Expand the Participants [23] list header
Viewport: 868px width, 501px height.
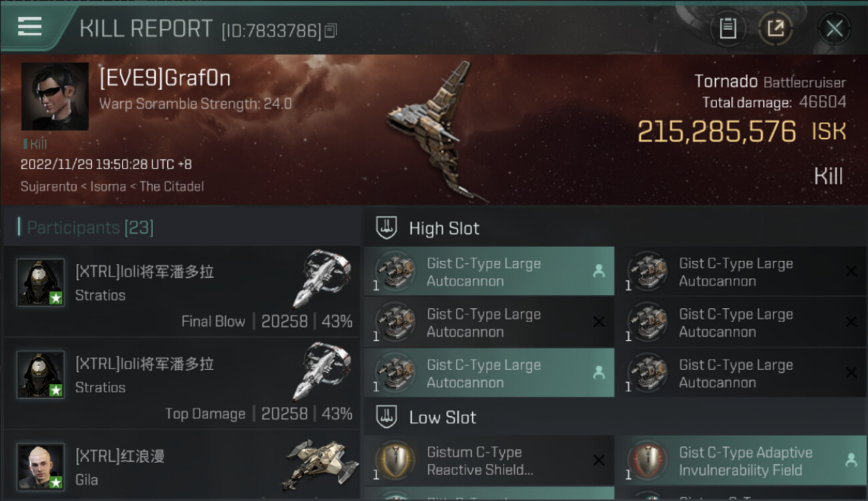click(90, 228)
